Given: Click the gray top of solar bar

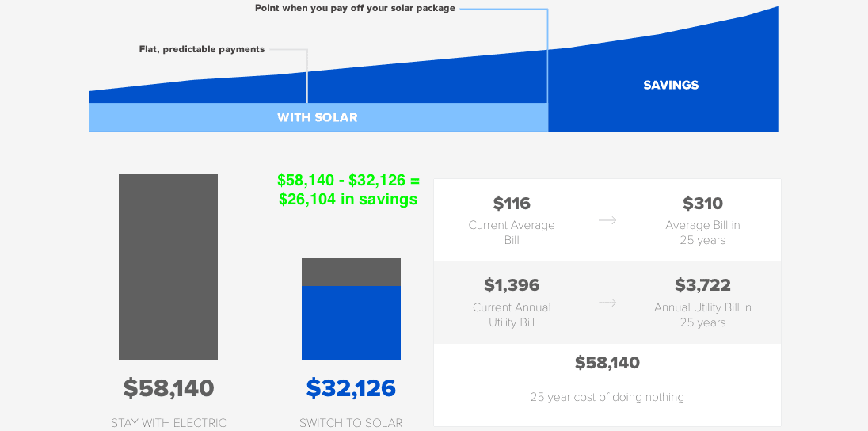Looking at the screenshot, I should [x=351, y=272].
